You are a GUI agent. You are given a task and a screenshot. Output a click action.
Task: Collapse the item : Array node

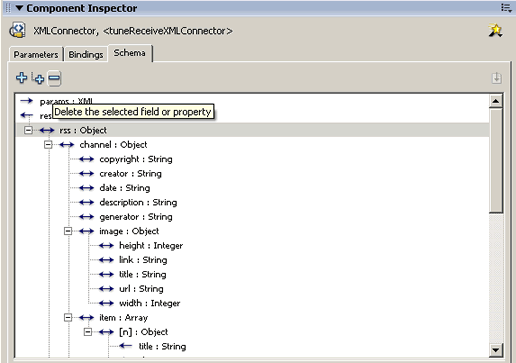click(68, 317)
